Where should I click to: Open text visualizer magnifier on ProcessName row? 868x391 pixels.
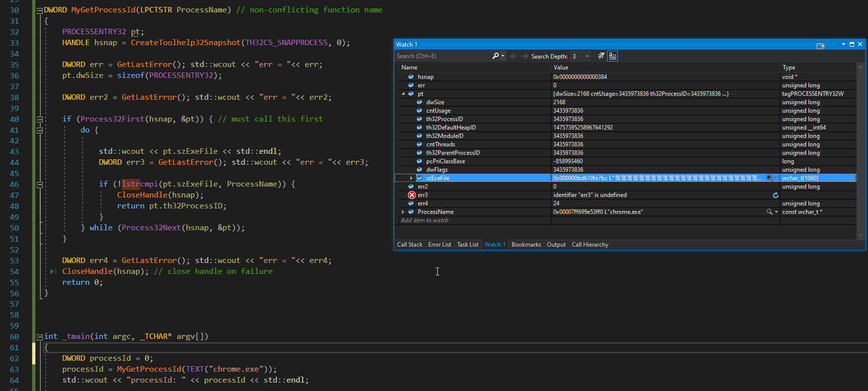(x=769, y=212)
